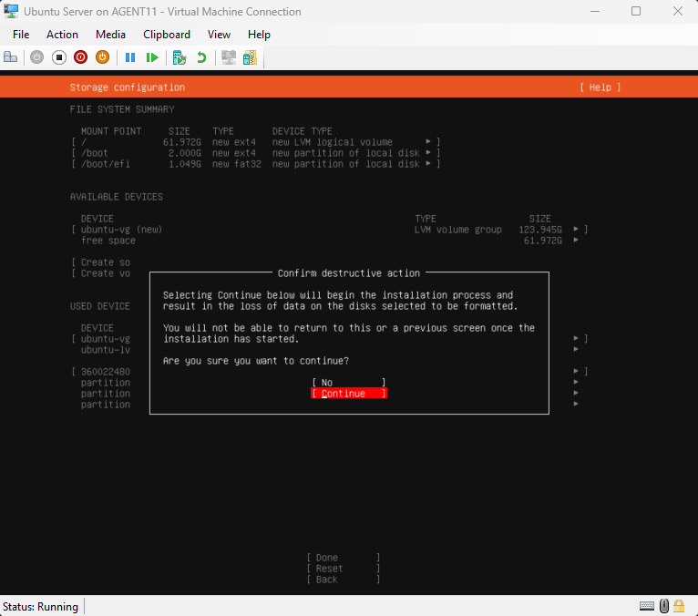Click the Back button at the bottom
698x616 pixels.
point(343,580)
